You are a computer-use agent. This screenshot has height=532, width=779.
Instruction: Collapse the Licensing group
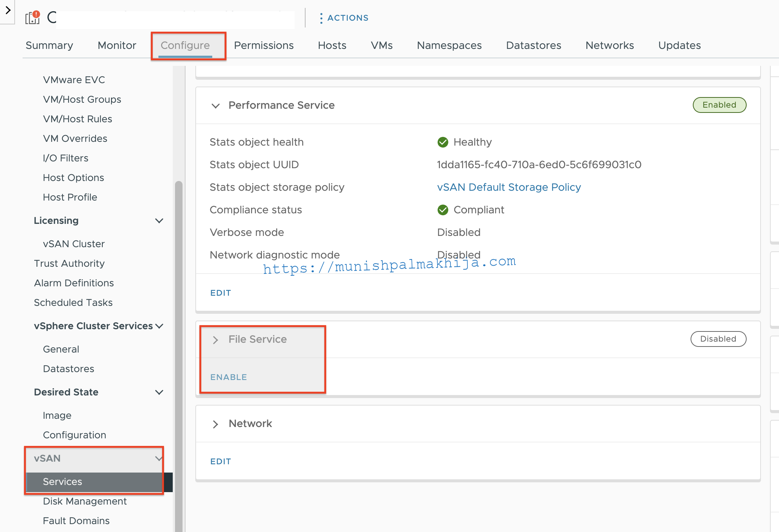coord(159,221)
